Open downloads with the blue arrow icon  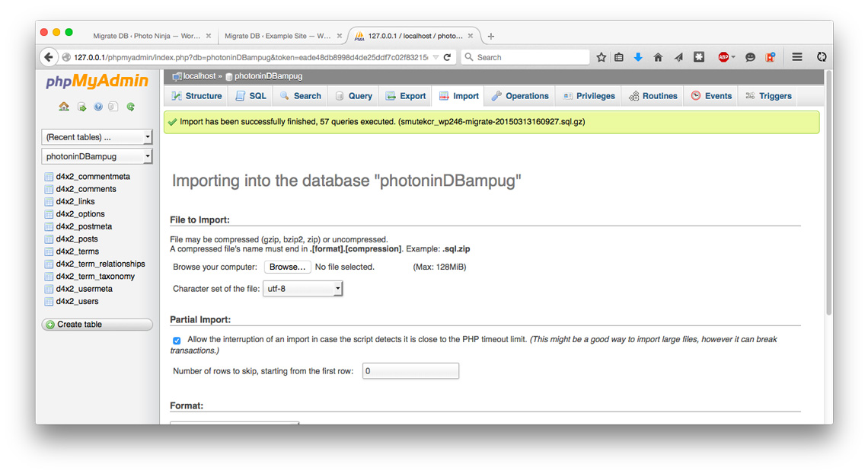pyautogui.click(x=638, y=57)
